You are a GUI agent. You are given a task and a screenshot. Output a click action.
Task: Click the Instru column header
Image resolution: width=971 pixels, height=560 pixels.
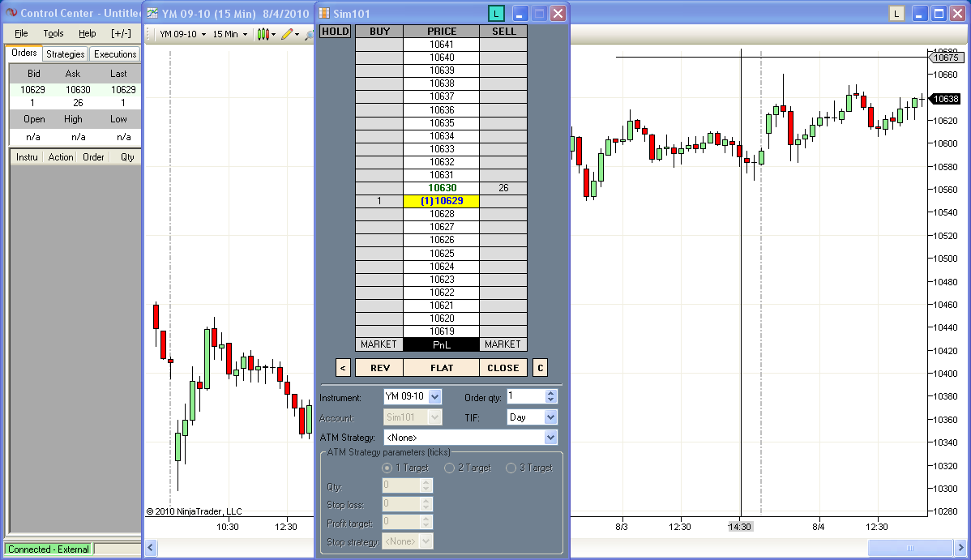[x=27, y=157]
